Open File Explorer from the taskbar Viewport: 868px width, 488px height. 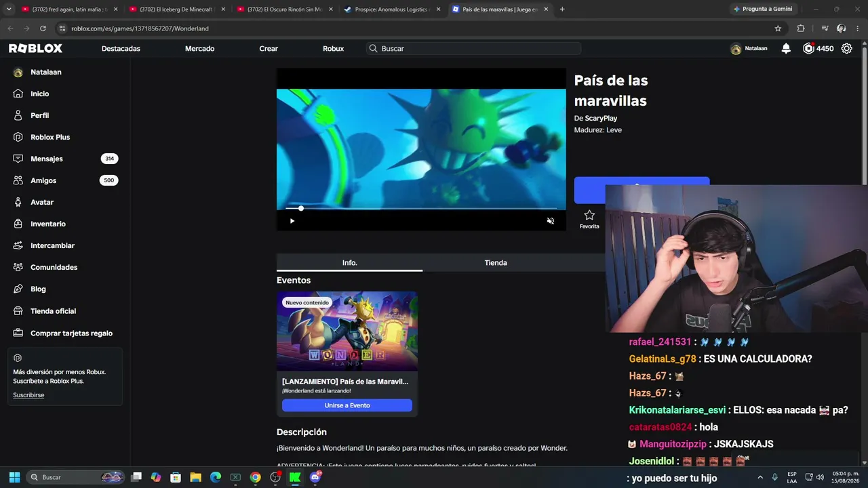195,477
